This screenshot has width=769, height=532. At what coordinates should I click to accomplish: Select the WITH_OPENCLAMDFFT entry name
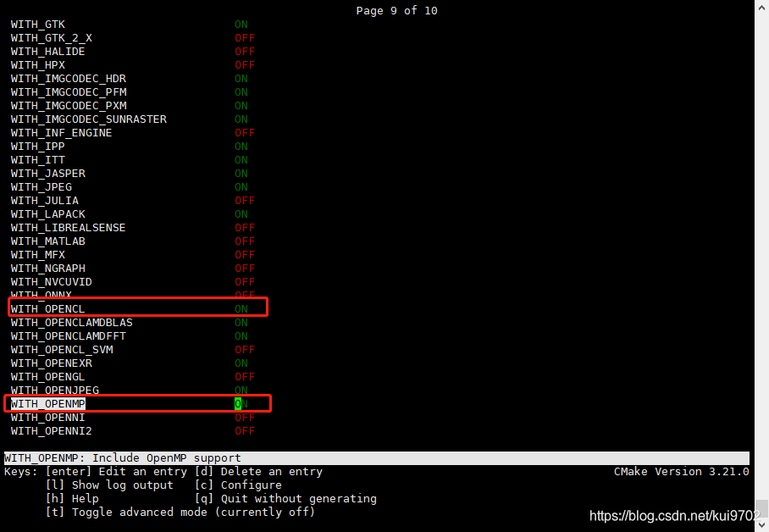click(x=68, y=336)
